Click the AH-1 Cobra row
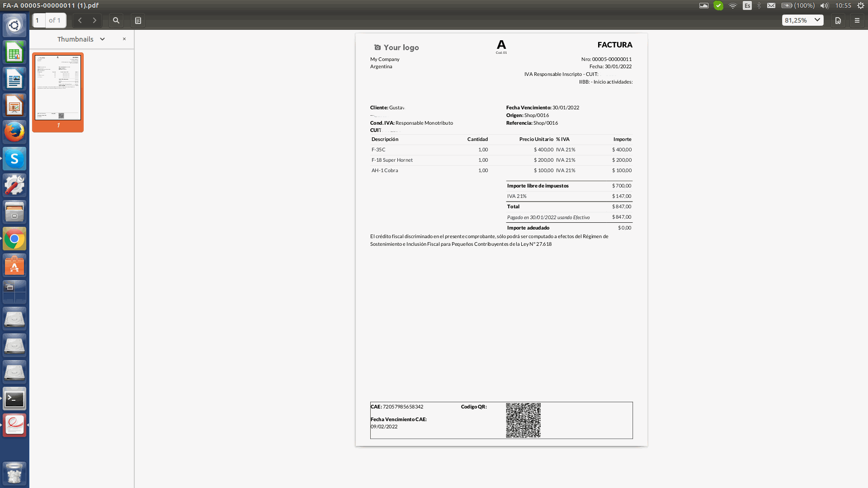This screenshot has height=488, width=868. coord(501,170)
